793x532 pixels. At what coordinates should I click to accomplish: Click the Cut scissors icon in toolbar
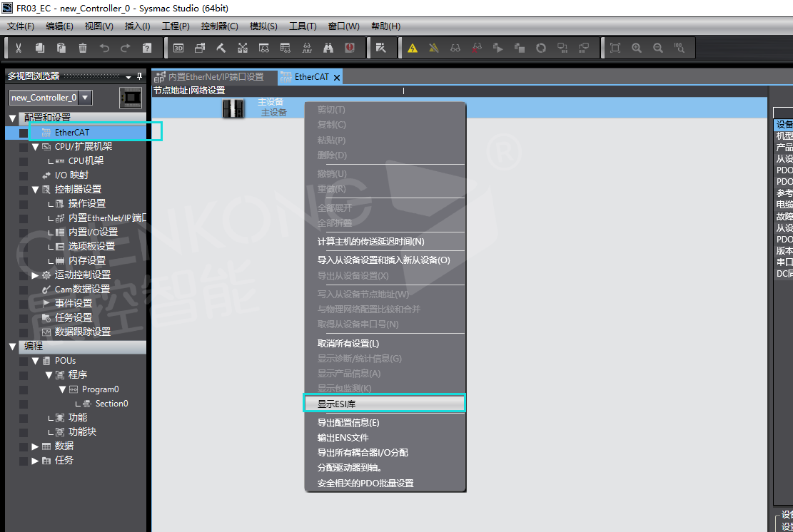(19, 48)
